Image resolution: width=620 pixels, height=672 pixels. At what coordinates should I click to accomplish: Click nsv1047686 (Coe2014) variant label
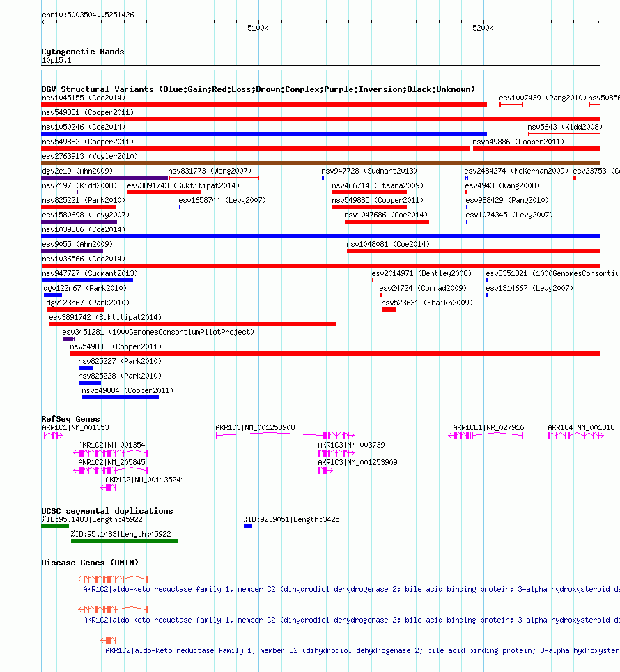(386, 215)
